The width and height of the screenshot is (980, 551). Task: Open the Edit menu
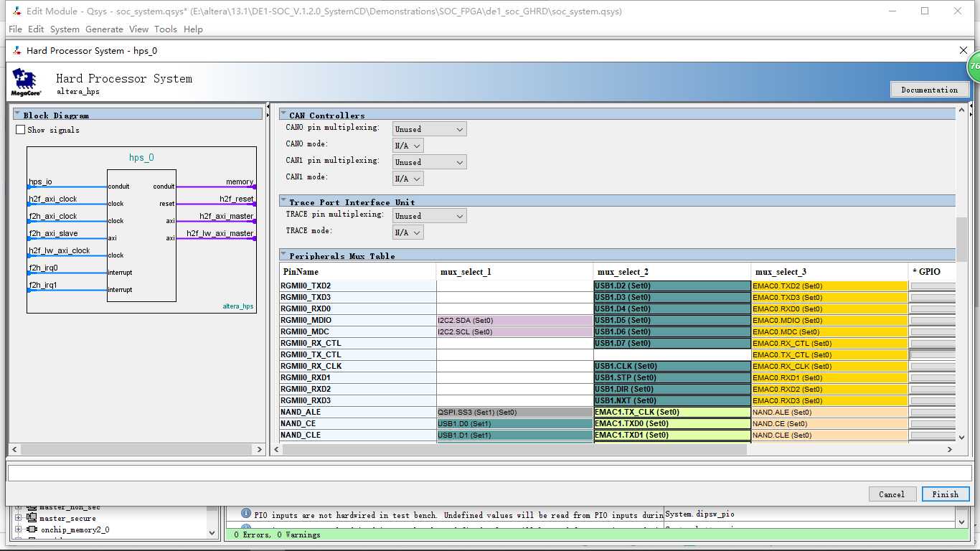tap(36, 29)
